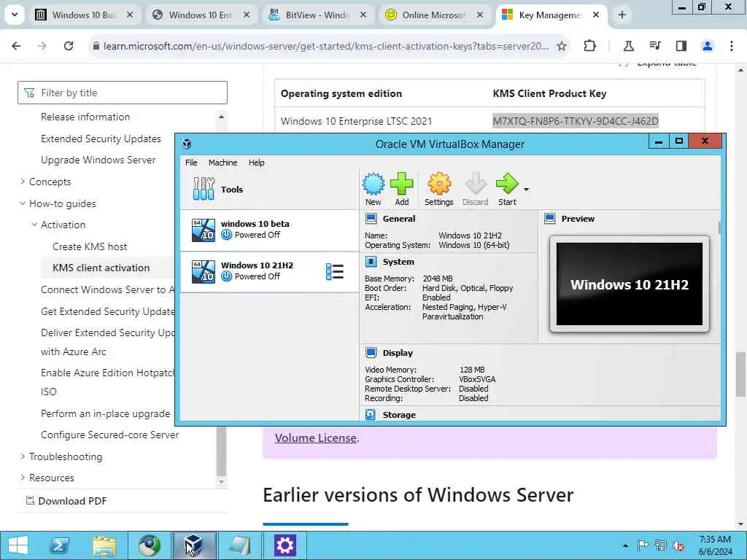Image resolution: width=747 pixels, height=560 pixels.
Task: Open Create KMS host page
Action: pyautogui.click(x=90, y=246)
